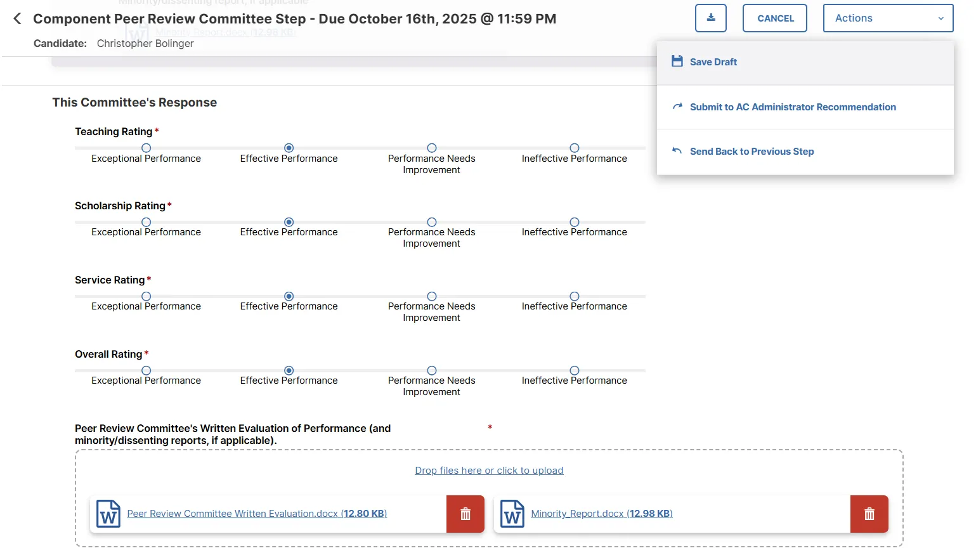Open the Minority_Report.docx file link

click(601, 513)
